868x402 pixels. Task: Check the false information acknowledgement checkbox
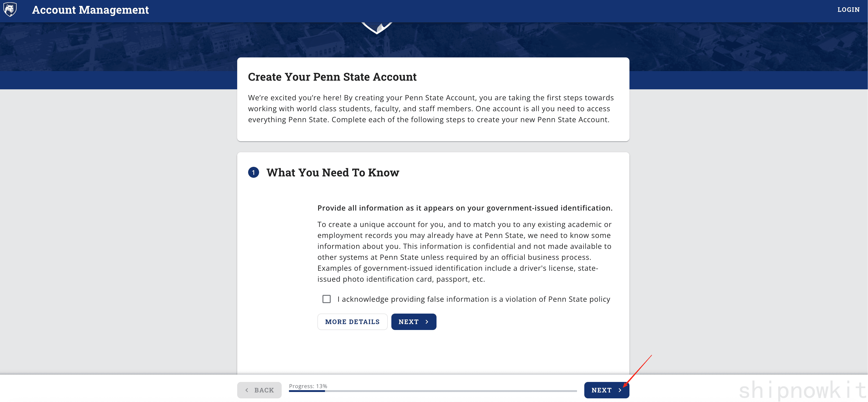point(327,299)
